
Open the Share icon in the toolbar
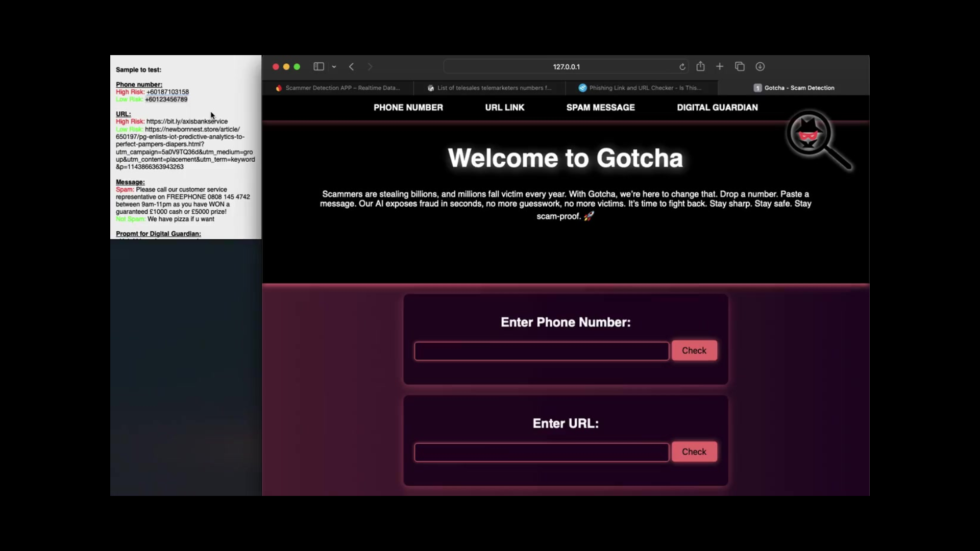pos(700,66)
